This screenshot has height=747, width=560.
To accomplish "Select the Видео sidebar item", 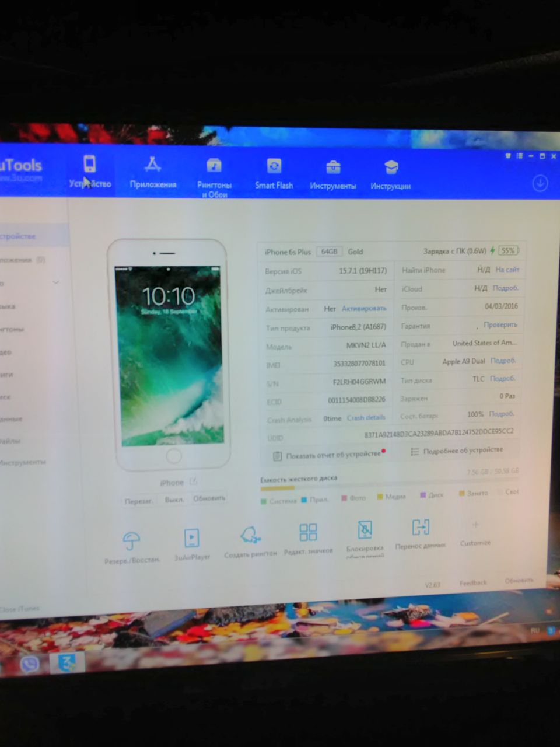I will coord(6,352).
